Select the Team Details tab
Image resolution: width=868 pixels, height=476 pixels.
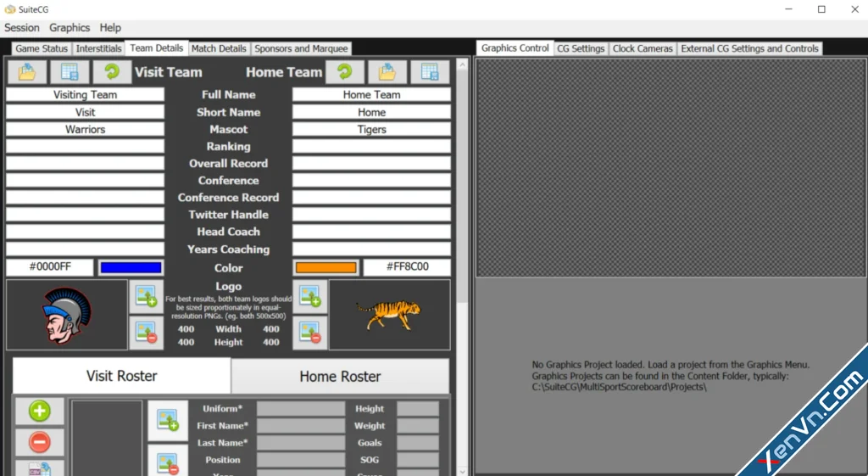tap(157, 48)
